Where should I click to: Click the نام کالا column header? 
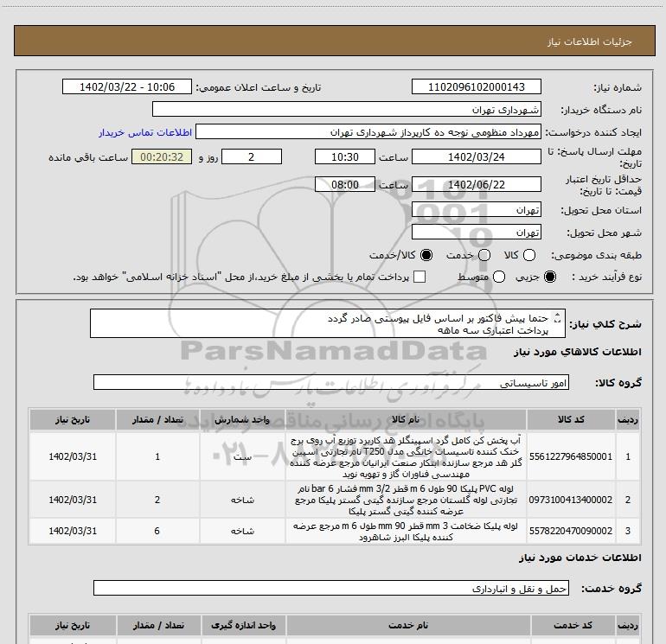(406, 419)
